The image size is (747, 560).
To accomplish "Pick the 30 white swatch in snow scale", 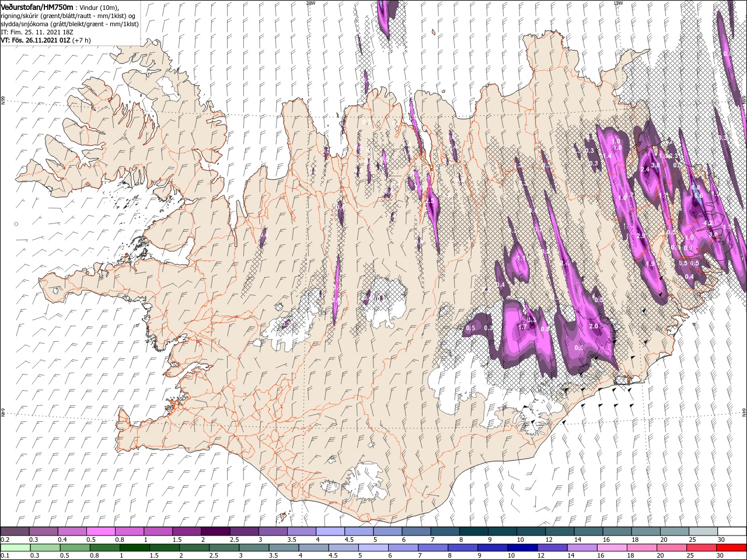I will point(731,531).
